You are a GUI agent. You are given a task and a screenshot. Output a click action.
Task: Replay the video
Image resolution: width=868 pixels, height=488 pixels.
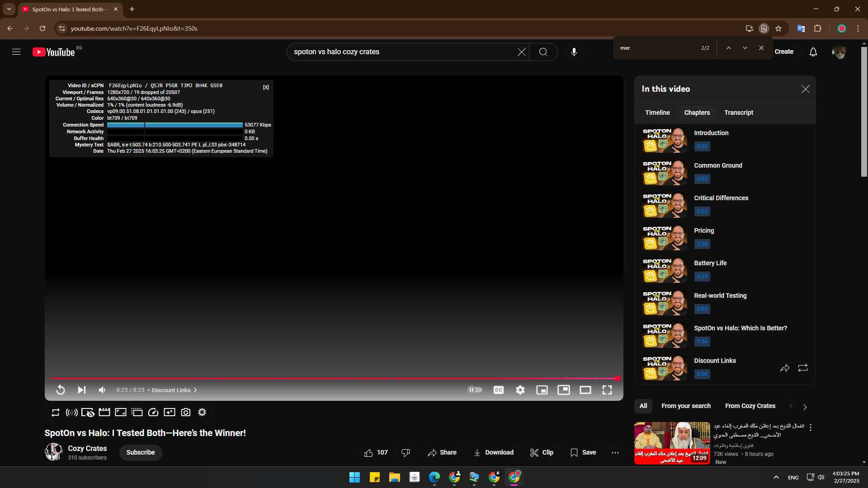(x=61, y=390)
